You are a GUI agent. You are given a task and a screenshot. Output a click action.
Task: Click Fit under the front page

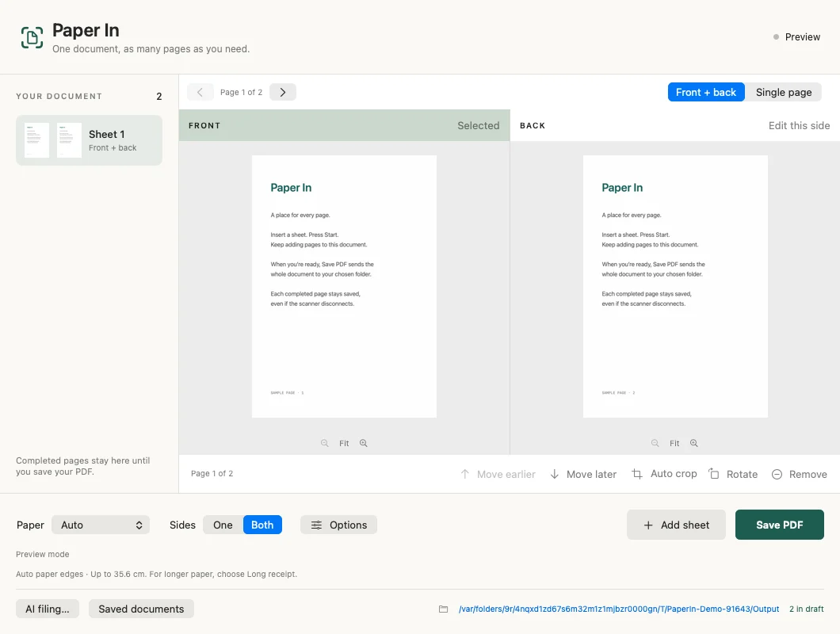(344, 443)
